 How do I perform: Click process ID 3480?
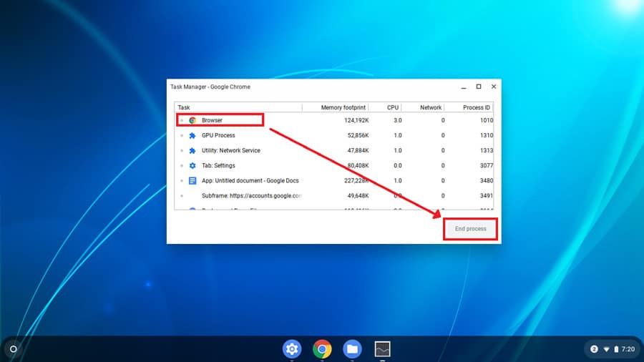pyautogui.click(x=487, y=180)
